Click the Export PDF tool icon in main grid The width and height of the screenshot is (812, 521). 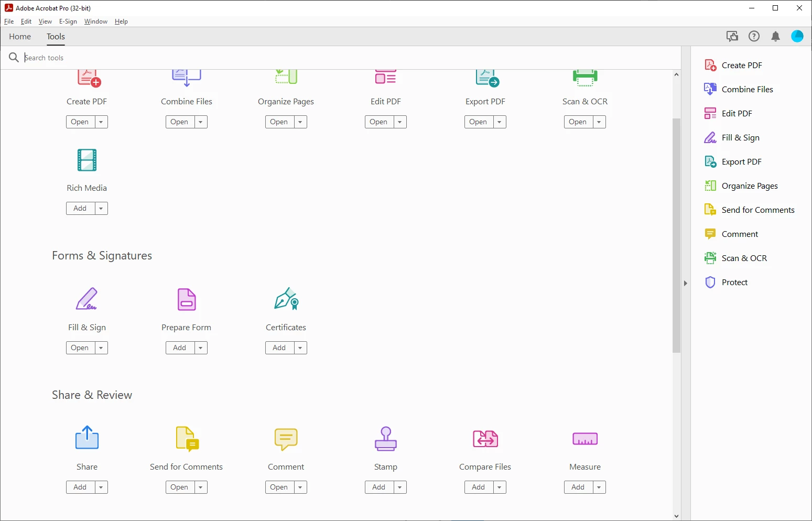click(487, 78)
